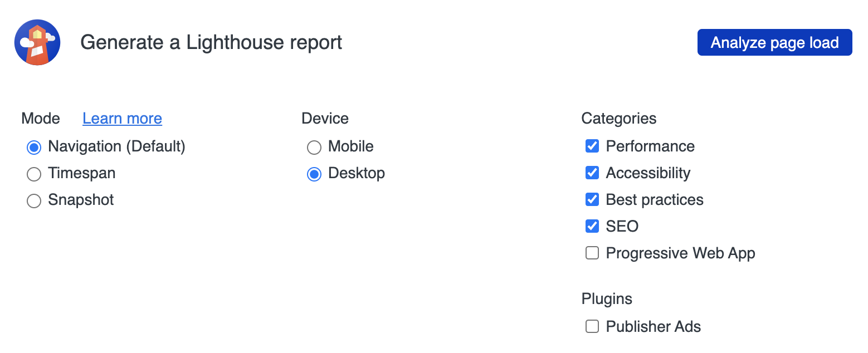
Task: Click the Progressive Web App label
Action: (680, 253)
